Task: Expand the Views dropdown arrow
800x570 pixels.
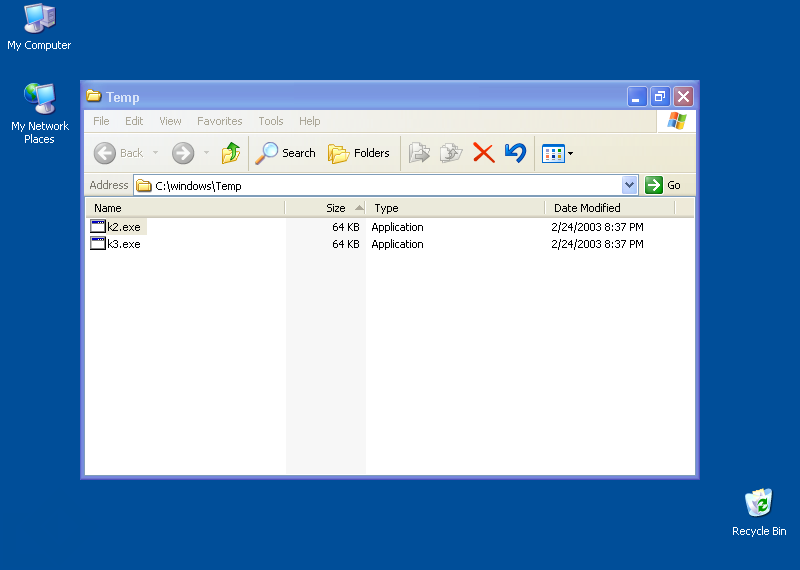Action: click(x=570, y=153)
